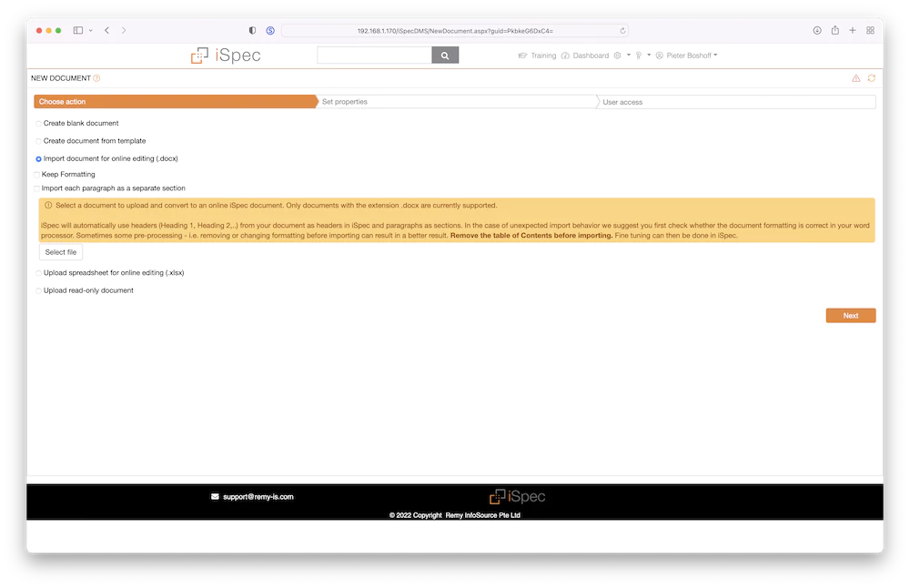The image size is (910, 588).
Task: Open a new tab with plus icon
Action: [853, 30]
